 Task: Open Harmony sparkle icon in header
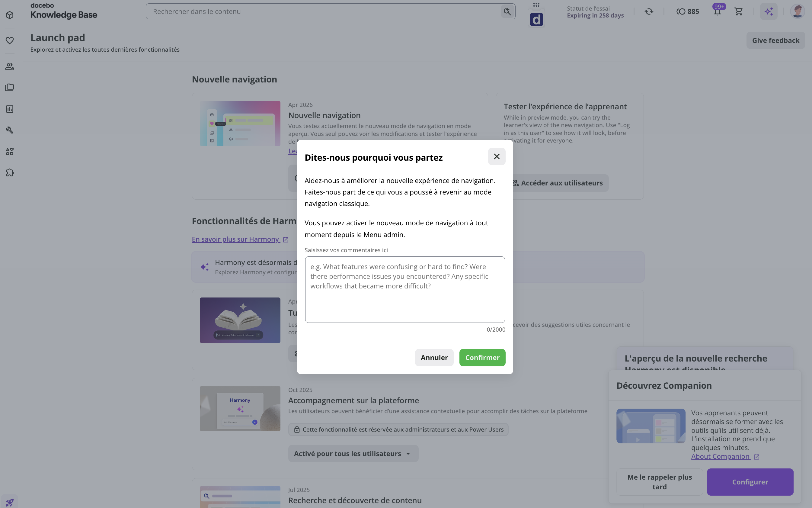(x=769, y=11)
